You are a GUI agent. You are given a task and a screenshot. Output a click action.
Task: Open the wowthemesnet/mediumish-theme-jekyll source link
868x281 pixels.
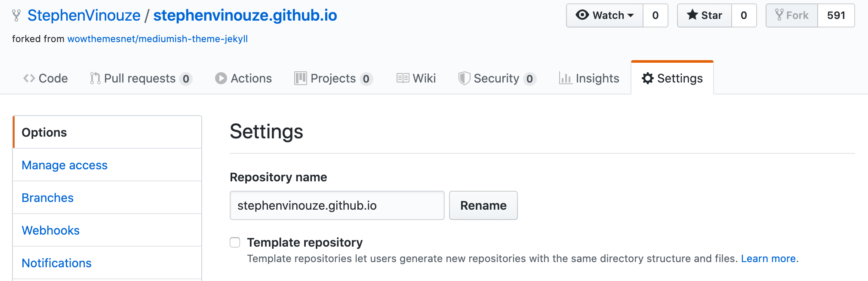click(157, 39)
